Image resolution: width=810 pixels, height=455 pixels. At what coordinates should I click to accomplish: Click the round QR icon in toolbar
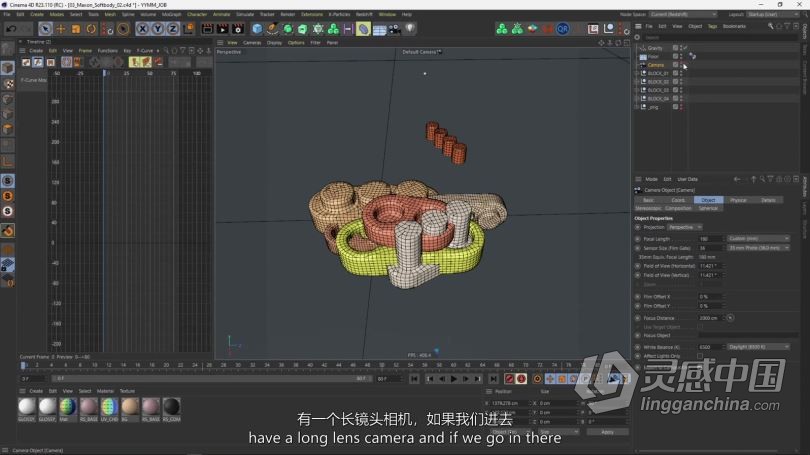tap(563, 29)
